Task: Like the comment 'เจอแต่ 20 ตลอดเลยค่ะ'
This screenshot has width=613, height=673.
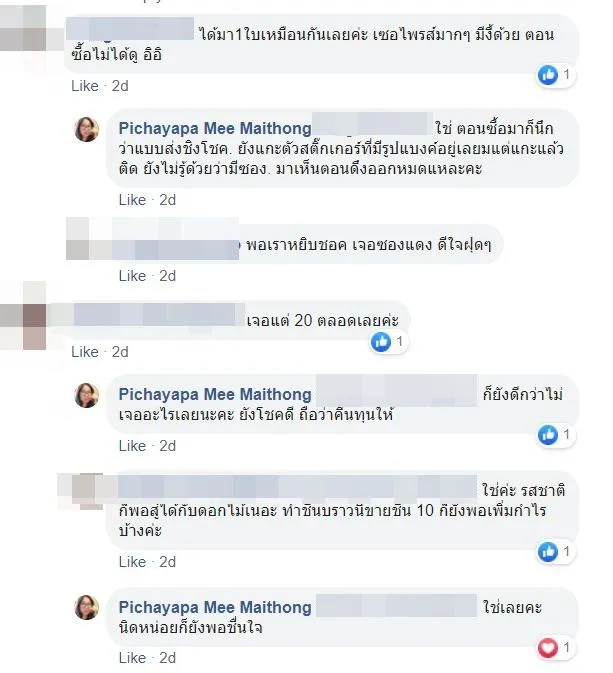Action: (85, 352)
